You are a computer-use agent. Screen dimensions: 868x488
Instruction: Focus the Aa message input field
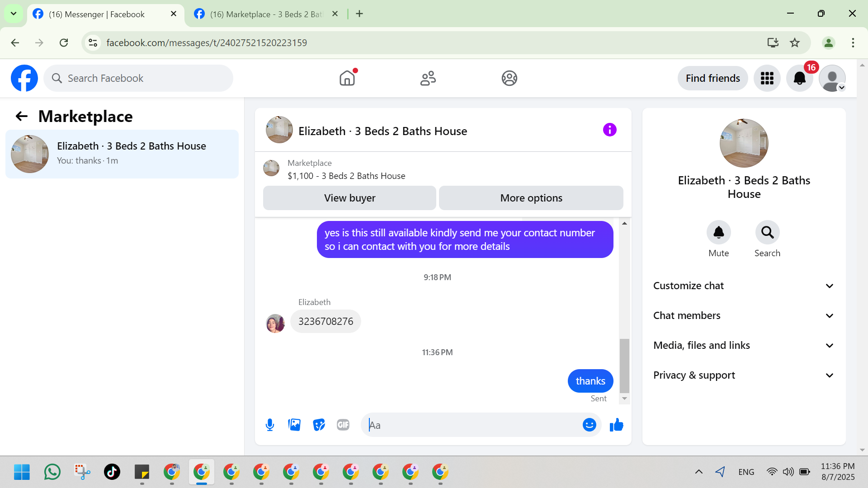tap(472, 425)
